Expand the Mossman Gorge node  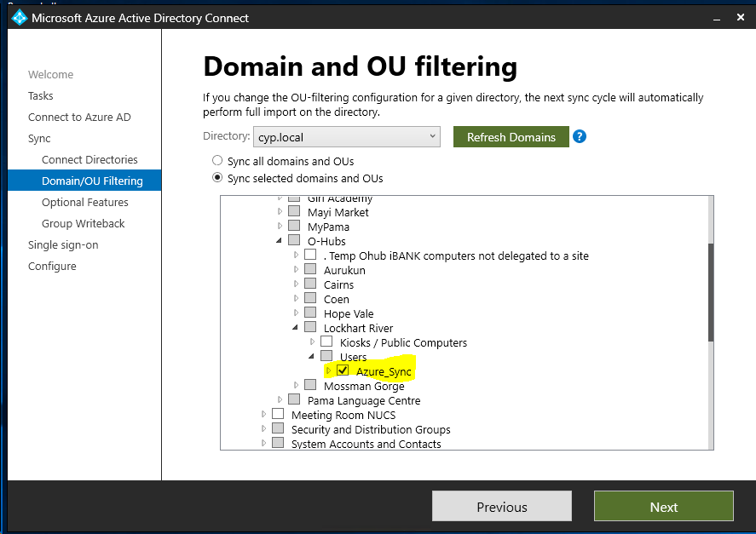pyautogui.click(x=296, y=385)
